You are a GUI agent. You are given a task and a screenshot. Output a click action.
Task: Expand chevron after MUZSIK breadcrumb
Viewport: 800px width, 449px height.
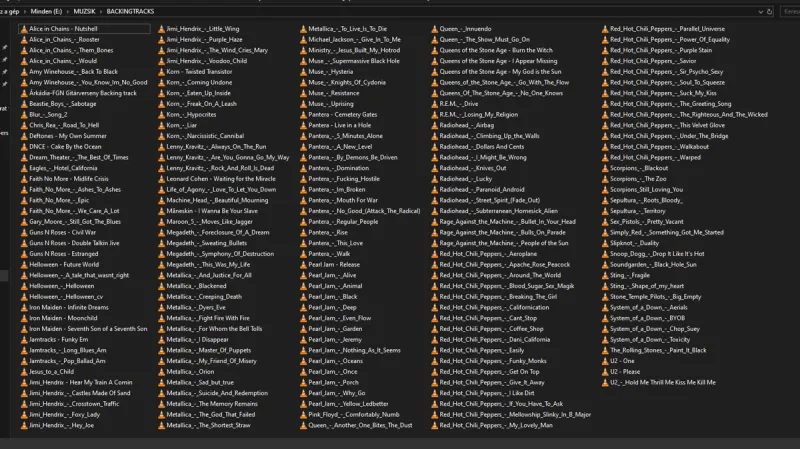click(x=101, y=11)
